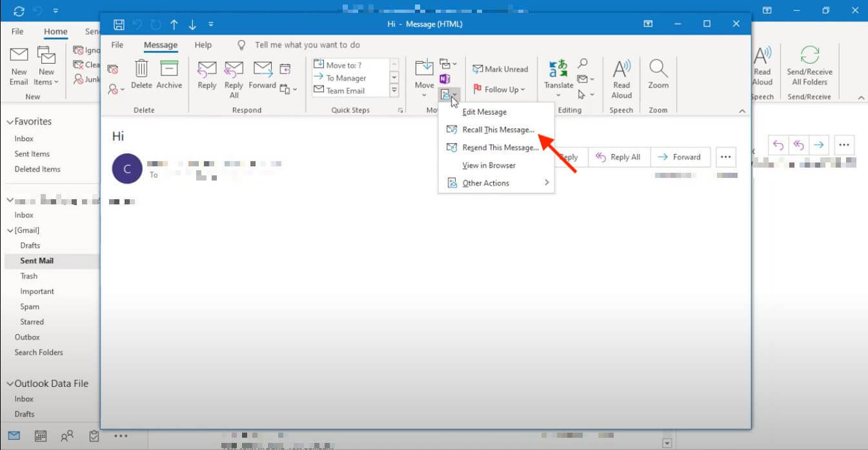Open the OneNote send icon in Move group
The width and height of the screenshot is (868, 450).
coord(445,77)
